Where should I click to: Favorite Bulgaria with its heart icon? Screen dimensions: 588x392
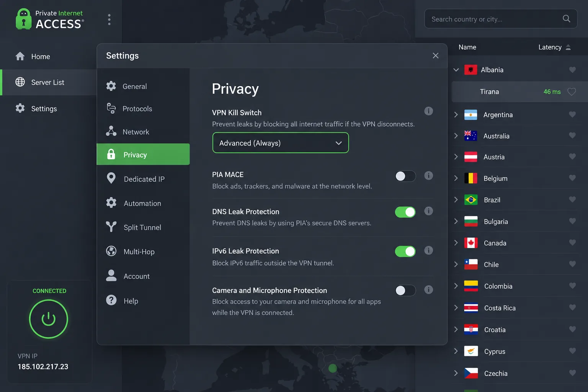572,221
